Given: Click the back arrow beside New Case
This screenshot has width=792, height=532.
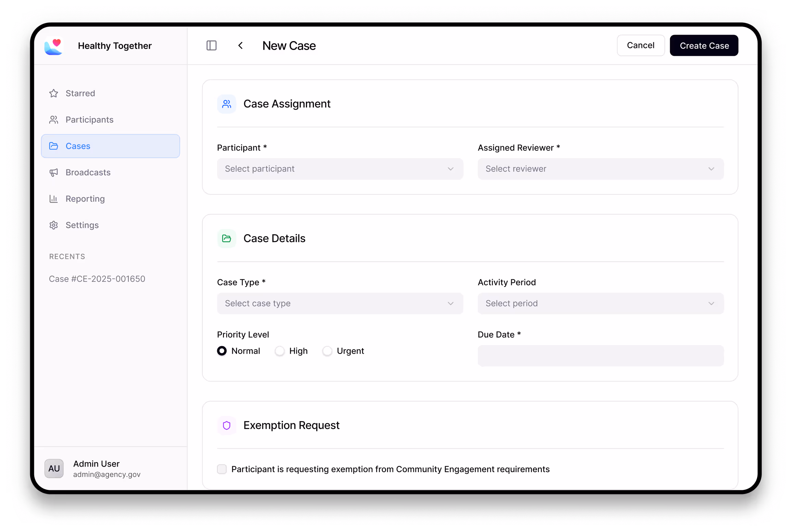Looking at the screenshot, I should [x=240, y=46].
